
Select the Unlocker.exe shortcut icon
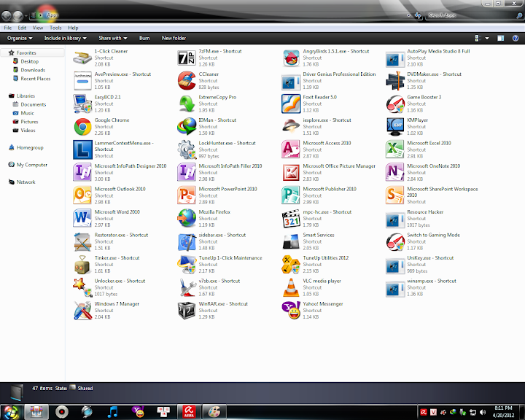82,287
